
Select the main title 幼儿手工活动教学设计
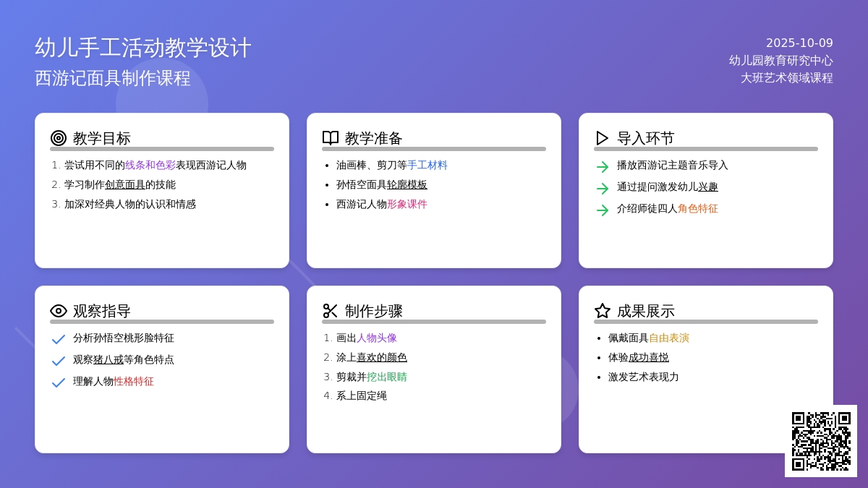click(x=143, y=48)
